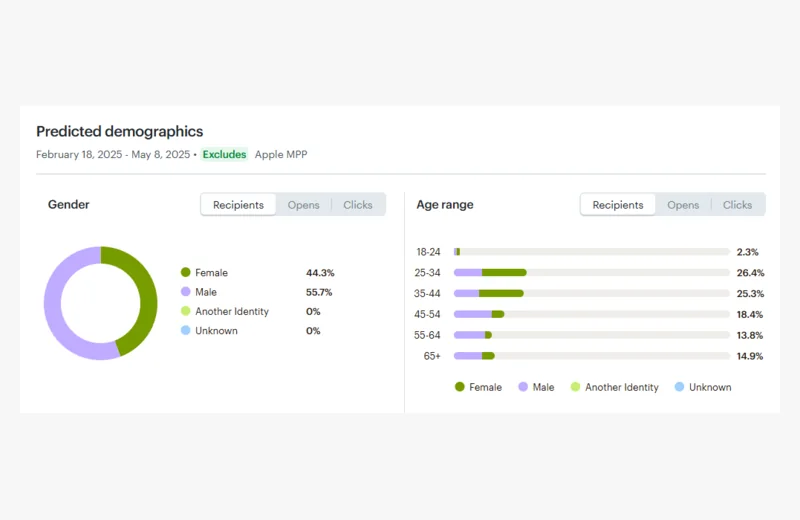800x520 pixels.
Task: Click the 45-54 age bar
Action: point(592,314)
